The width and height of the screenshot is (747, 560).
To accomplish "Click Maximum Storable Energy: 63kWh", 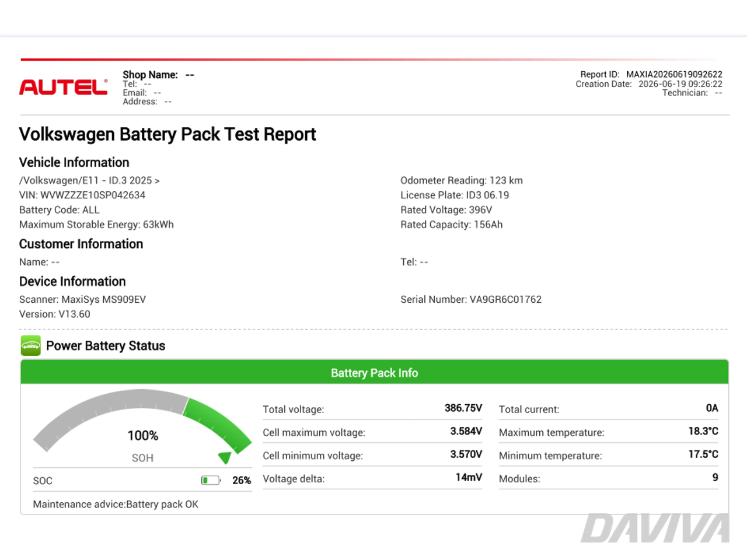I will click(x=96, y=225).
